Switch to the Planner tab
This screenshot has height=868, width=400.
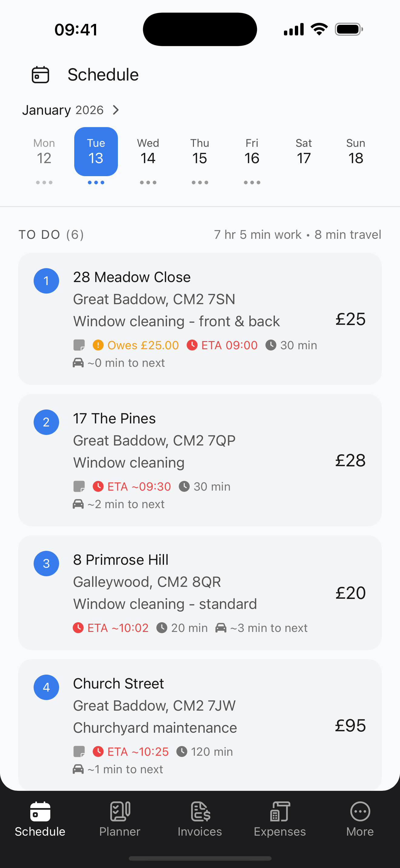pyautogui.click(x=120, y=818)
